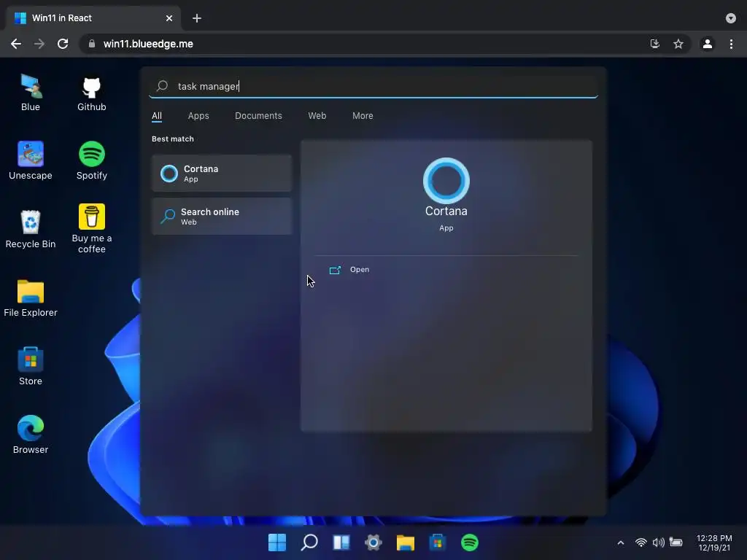
Task: Open Spotify from the taskbar
Action: (x=470, y=542)
